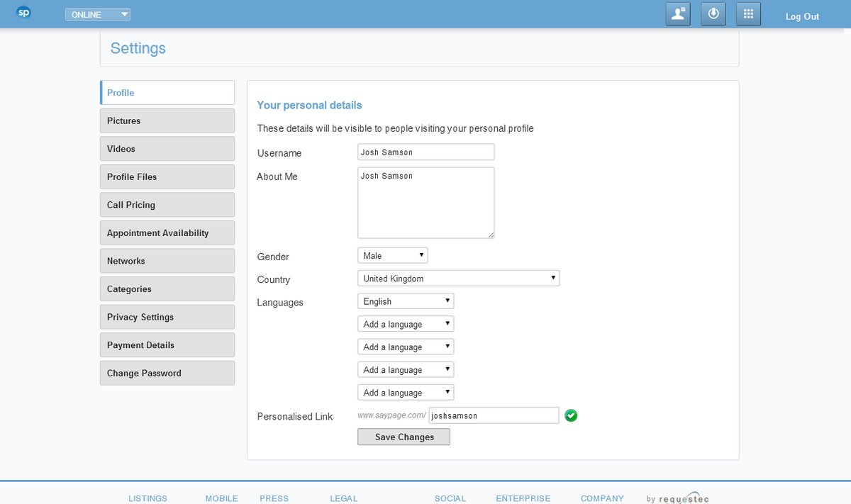This screenshot has height=504, width=851.
Task: Open the contacts profile icon in header
Action: click(x=678, y=14)
